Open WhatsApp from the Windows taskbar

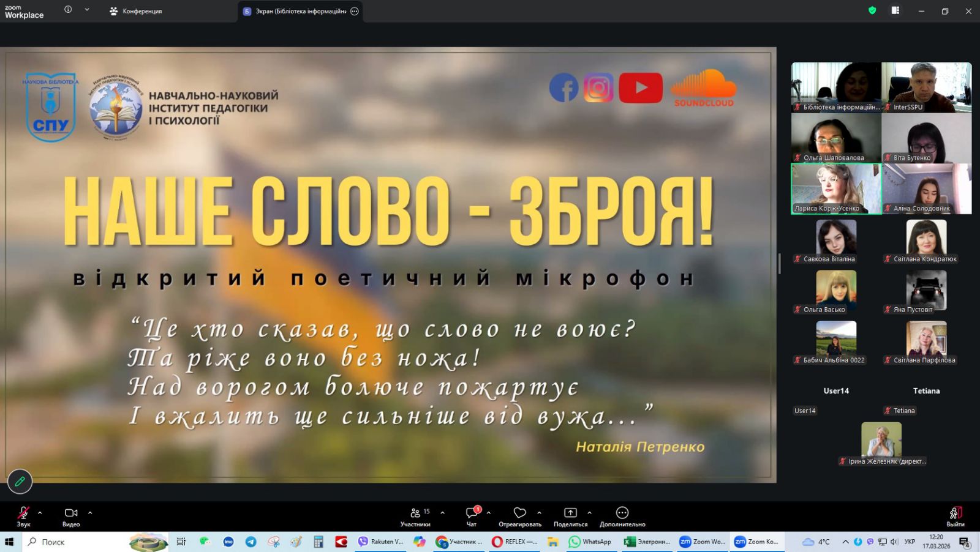pos(590,542)
